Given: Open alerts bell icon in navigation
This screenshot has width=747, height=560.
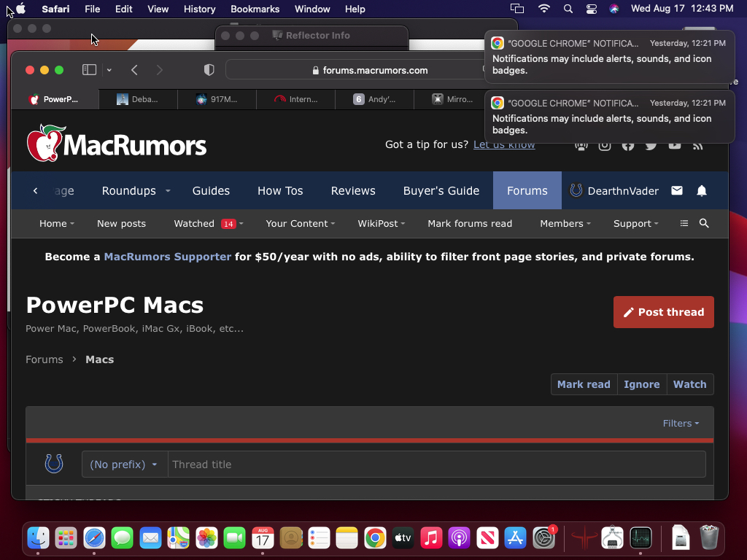Looking at the screenshot, I should [x=702, y=190].
